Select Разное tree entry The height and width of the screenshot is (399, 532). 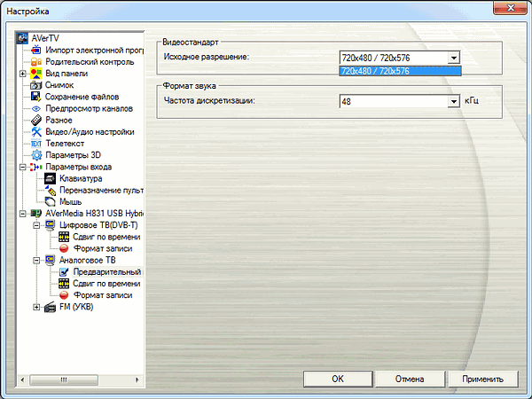click(59, 120)
